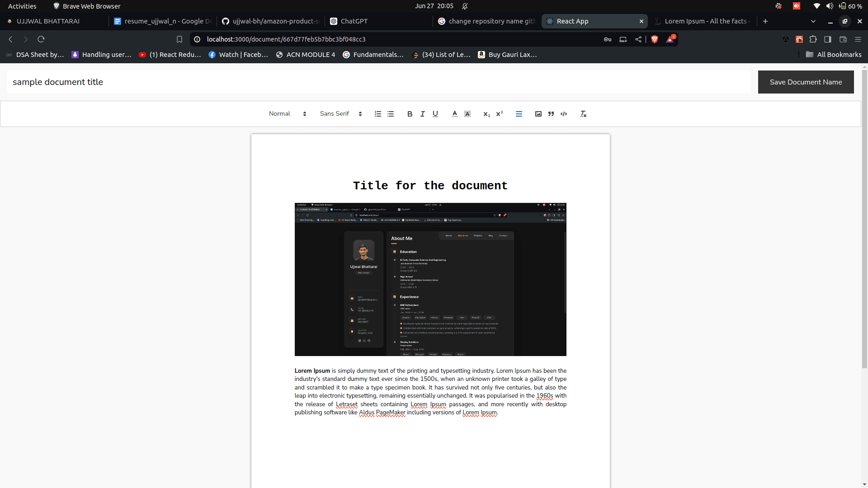Click the embedded screenshot image in document
The width and height of the screenshot is (868, 488).
point(430,279)
